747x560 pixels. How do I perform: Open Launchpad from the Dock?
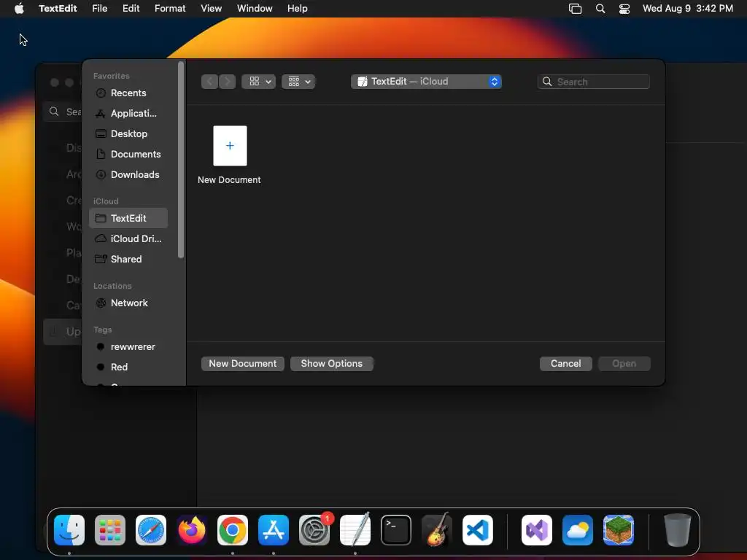pyautogui.click(x=110, y=530)
